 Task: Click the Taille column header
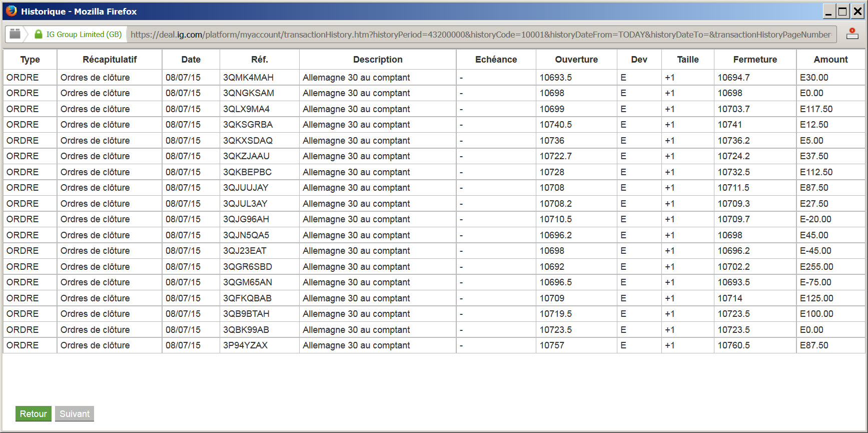[688, 60]
